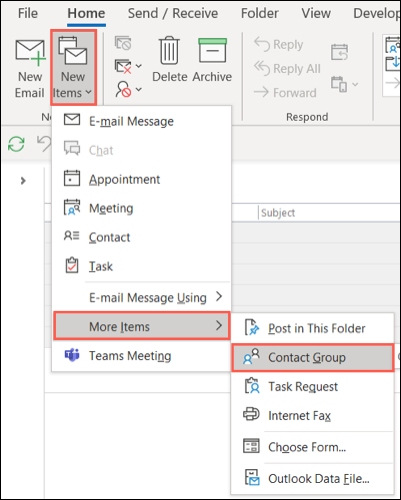This screenshot has width=401, height=500.
Task: Choose the Contact Group entry
Action: [x=312, y=358]
